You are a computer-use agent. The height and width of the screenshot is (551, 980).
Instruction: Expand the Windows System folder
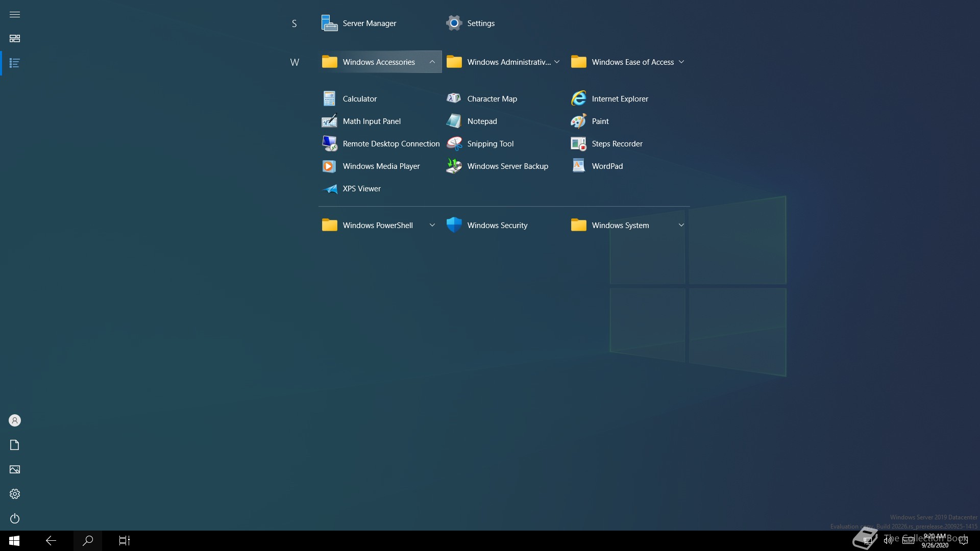tap(629, 225)
